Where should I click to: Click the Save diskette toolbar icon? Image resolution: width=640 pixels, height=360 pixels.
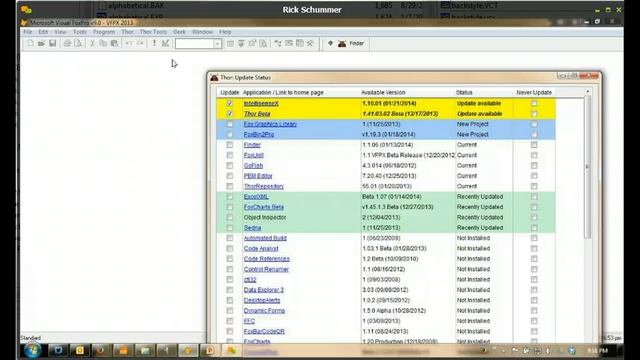click(53, 43)
